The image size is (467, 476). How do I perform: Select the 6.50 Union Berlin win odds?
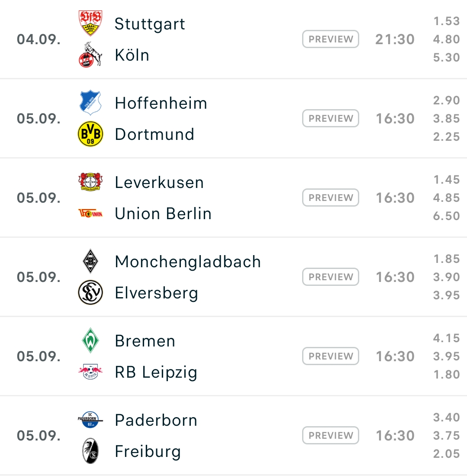(x=446, y=216)
